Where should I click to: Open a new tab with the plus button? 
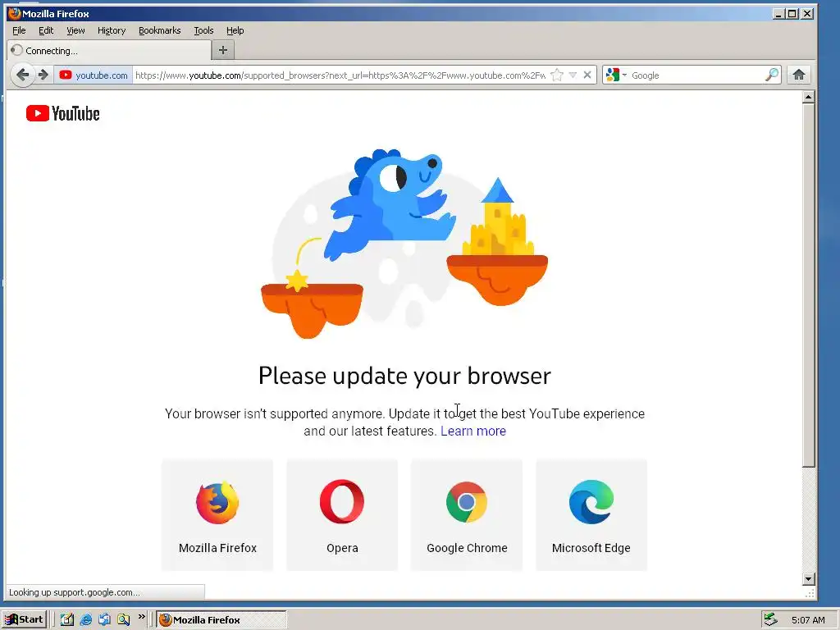223,50
